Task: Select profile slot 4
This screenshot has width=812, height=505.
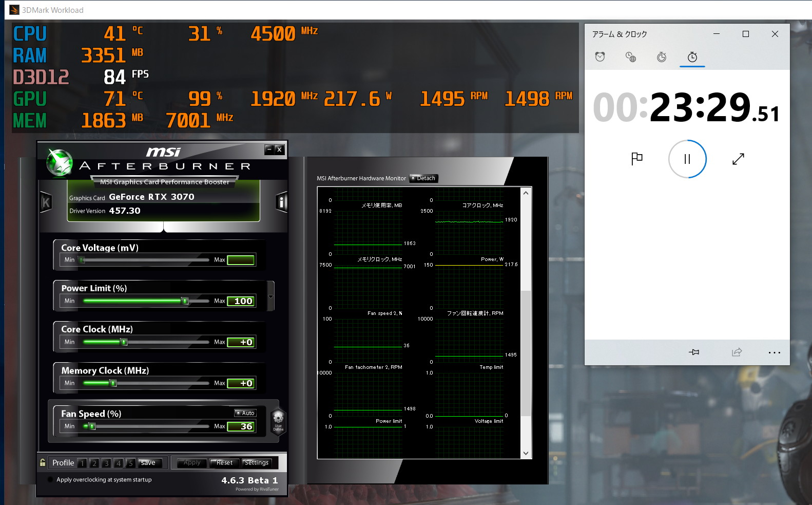Action: (119, 463)
